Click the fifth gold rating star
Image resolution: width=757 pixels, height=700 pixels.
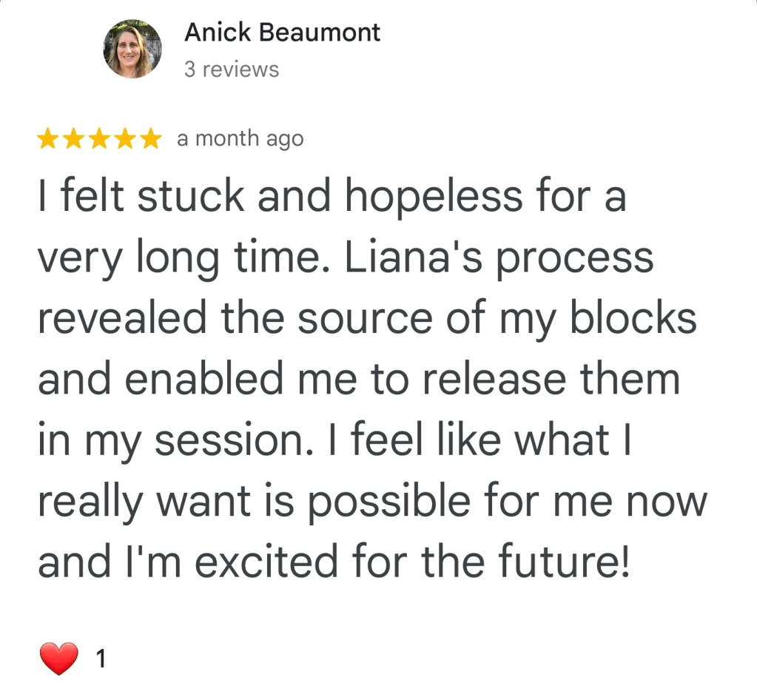tap(151, 139)
